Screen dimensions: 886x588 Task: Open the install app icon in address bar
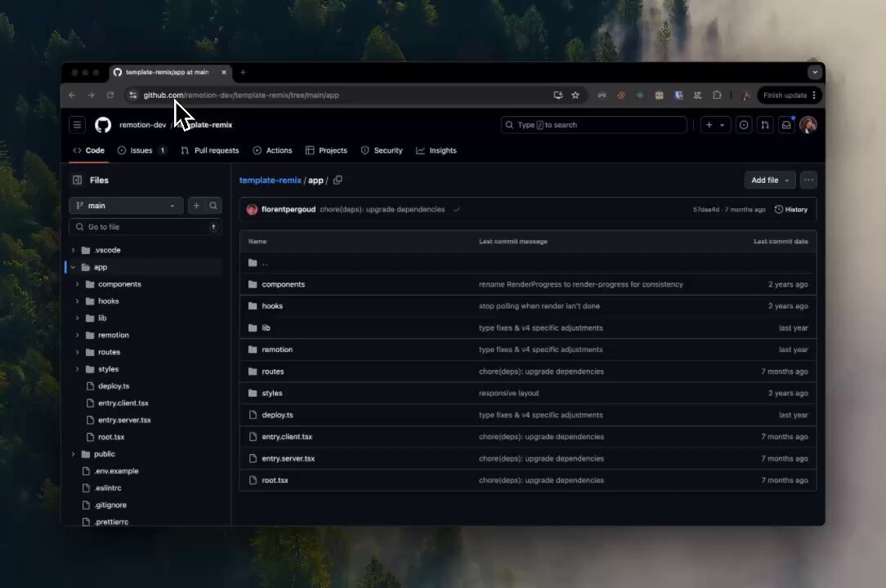[557, 95]
